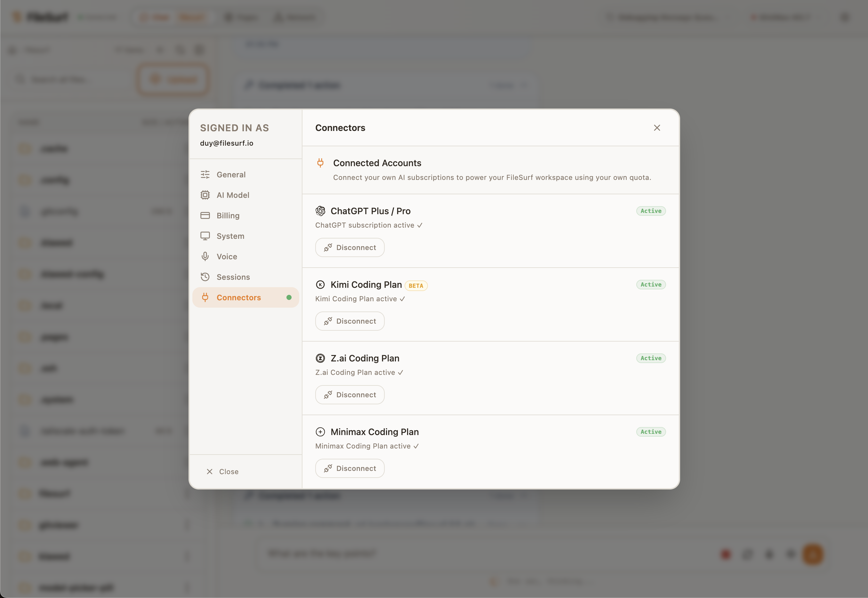Click the Minimax Coding Plan plus-circle icon
Viewport: 868px width, 598px height.
point(320,432)
